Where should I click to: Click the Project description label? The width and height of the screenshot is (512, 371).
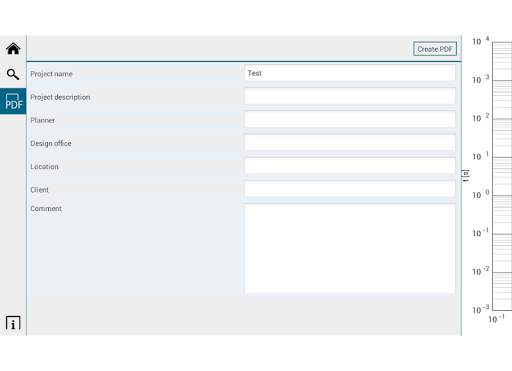pos(60,97)
